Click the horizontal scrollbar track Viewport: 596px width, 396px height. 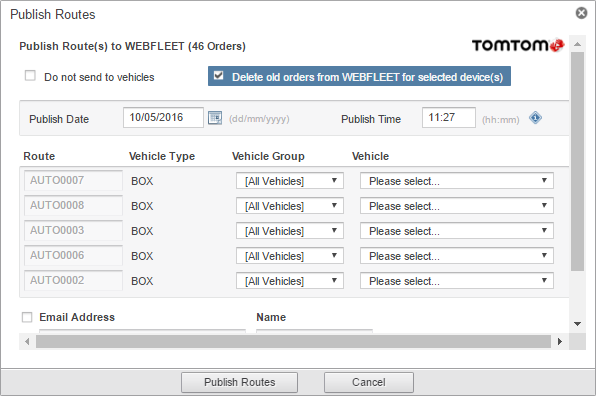293,341
